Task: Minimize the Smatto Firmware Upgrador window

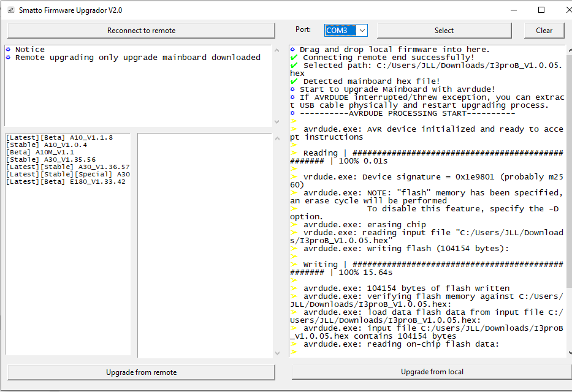Action: [514, 10]
